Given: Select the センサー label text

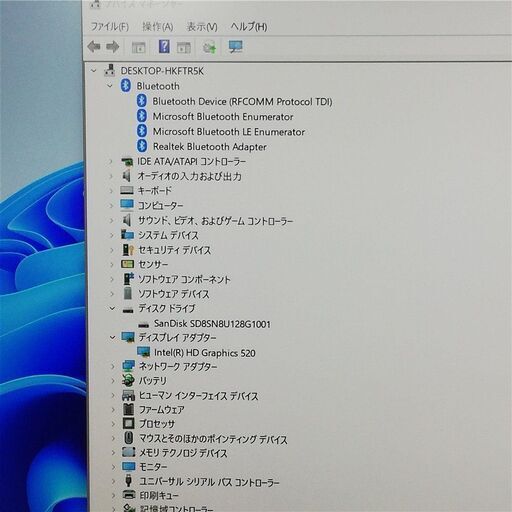Looking at the screenshot, I should pyautogui.click(x=153, y=264).
